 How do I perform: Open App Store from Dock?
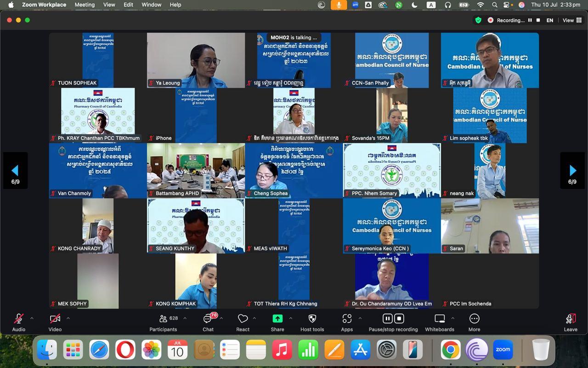pyautogui.click(x=361, y=350)
